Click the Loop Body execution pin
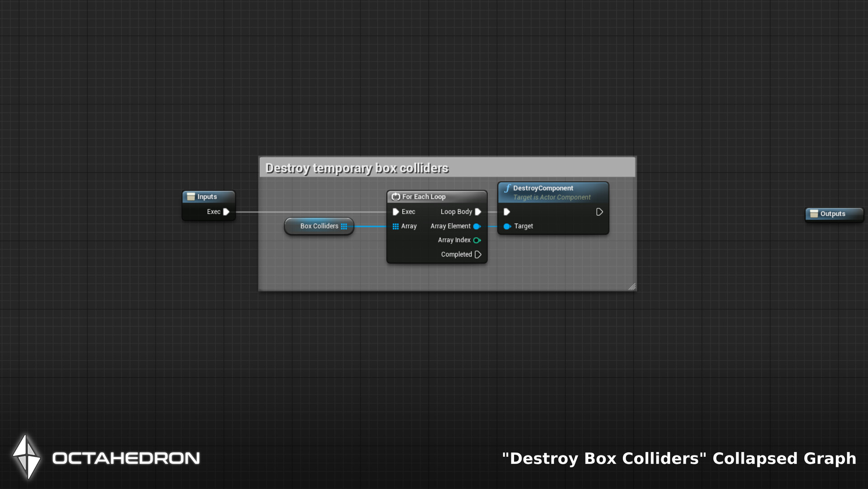The image size is (868, 489). (x=478, y=211)
